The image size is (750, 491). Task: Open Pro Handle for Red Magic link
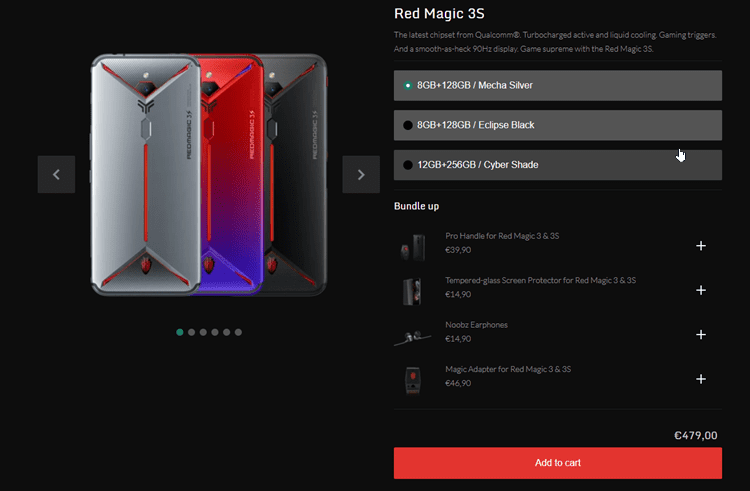tap(502, 236)
